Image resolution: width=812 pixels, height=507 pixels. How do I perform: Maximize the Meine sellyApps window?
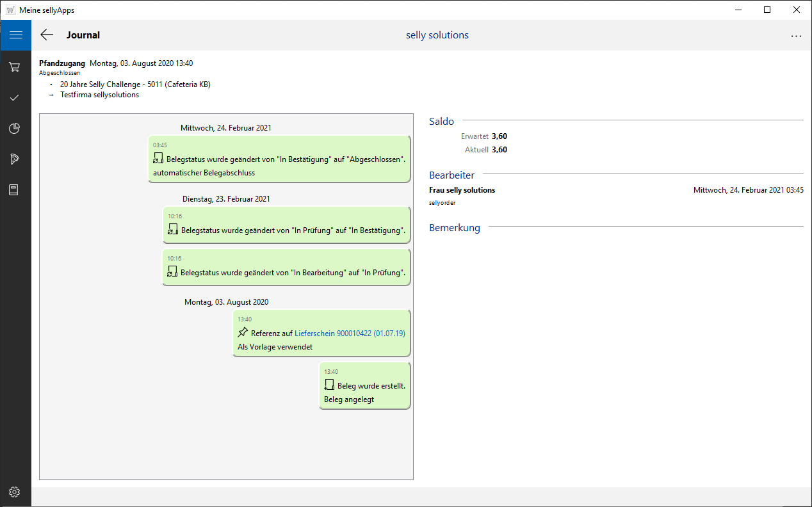click(767, 10)
